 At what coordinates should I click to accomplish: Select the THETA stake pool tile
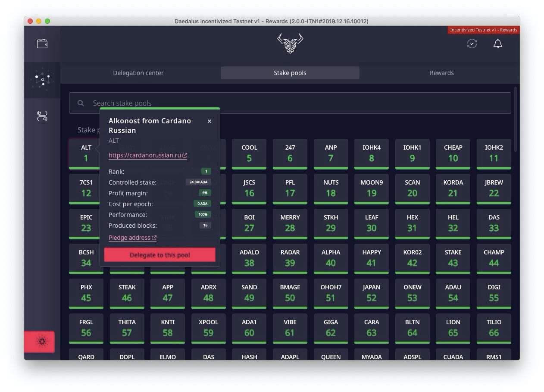[127, 329]
